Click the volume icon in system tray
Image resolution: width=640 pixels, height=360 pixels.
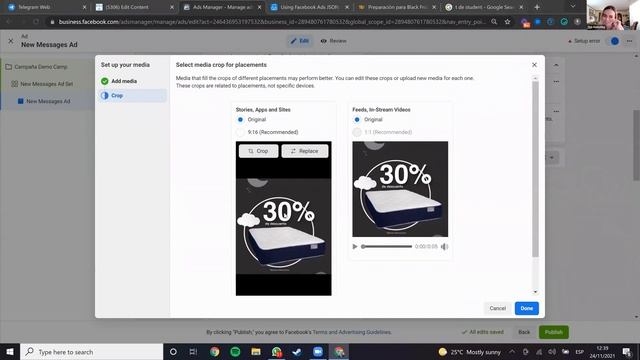[552, 351]
